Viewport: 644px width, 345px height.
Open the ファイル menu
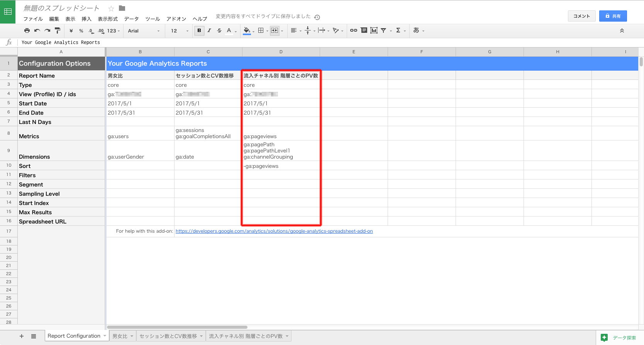(x=33, y=19)
